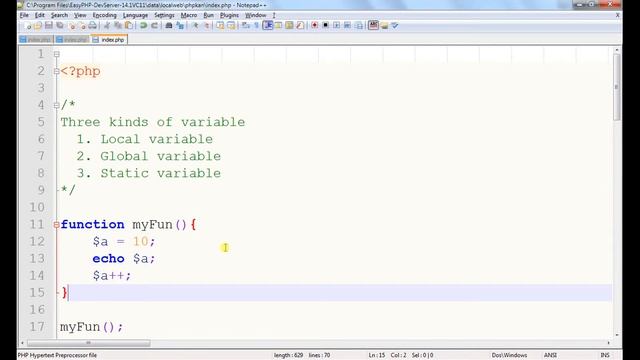Run macro multiple times icon
This screenshot has height=360, width=640.
point(347,26)
